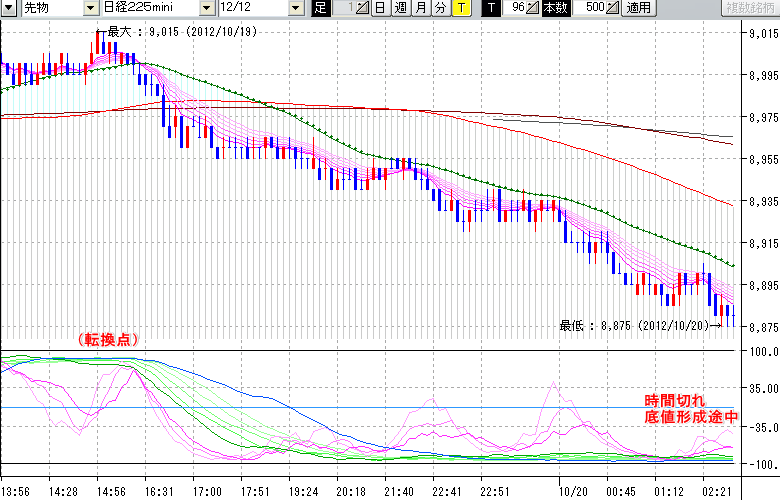Switch chart to 週 (weekly) bars
This screenshot has height=500, width=780.
400,8
